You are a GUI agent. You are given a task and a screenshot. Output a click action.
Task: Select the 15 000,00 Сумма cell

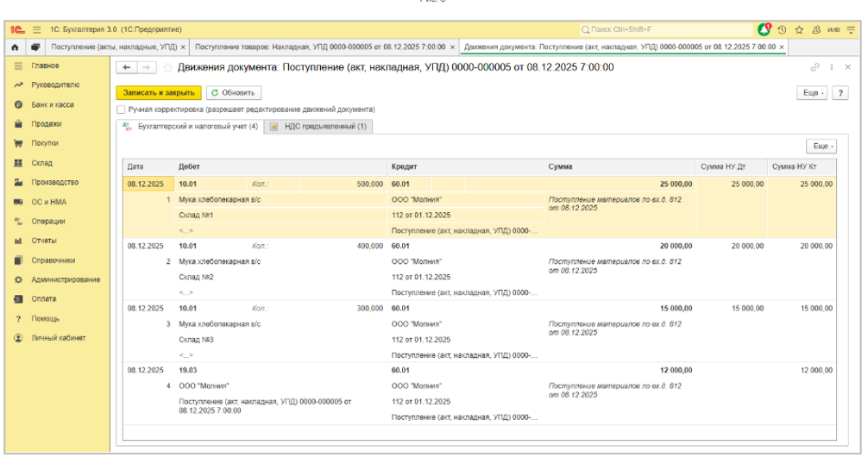pyautogui.click(x=620, y=309)
